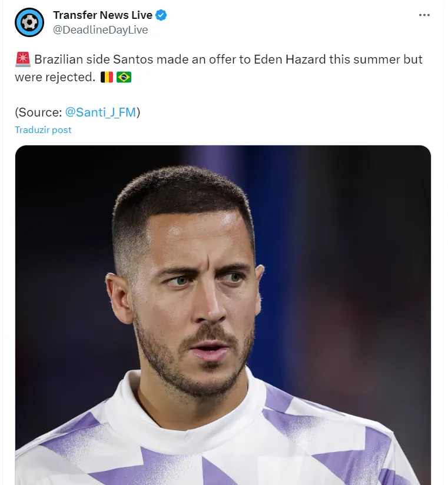The height and width of the screenshot is (485, 448).
Task: Open the @DeadlineDayLive handle link
Action: tap(100, 29)
